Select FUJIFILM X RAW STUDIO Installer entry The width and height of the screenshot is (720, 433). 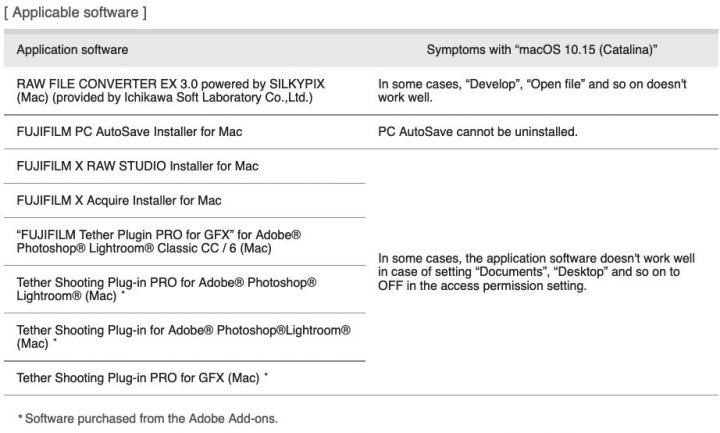(138, 166)
